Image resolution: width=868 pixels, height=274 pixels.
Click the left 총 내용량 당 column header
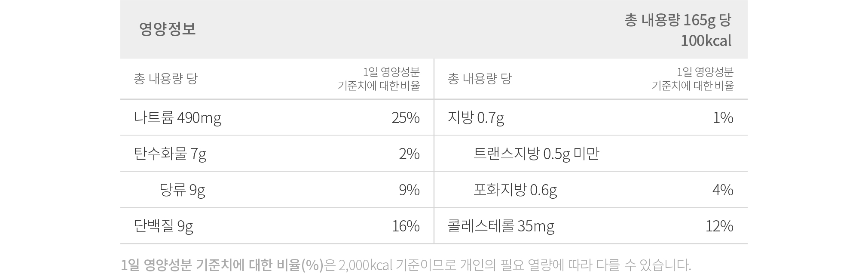165,79
